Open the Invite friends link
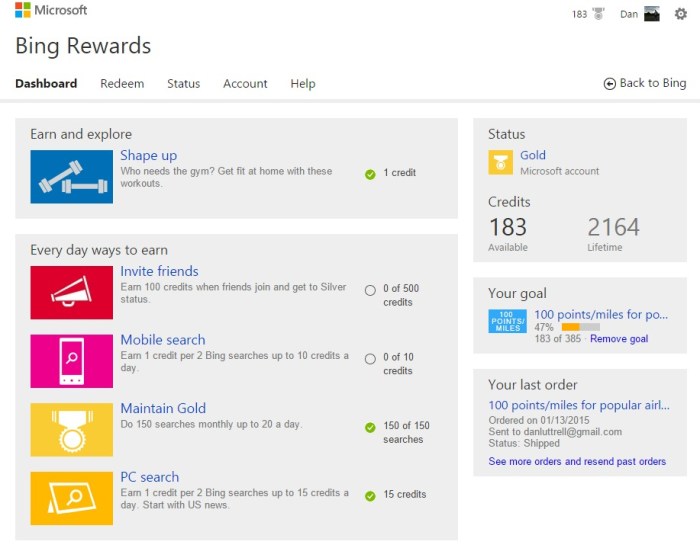The height and width of the screenshot is (548, 700). click(159, 271)
